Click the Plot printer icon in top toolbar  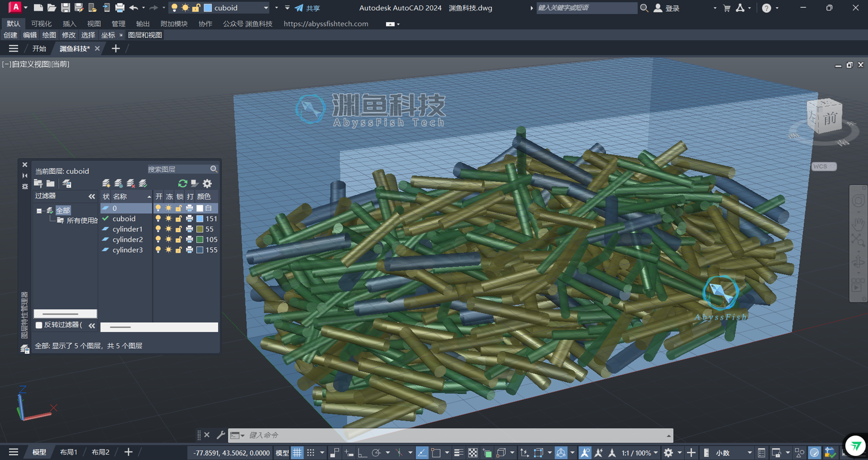pyautogui.click(x=120, y=8)
